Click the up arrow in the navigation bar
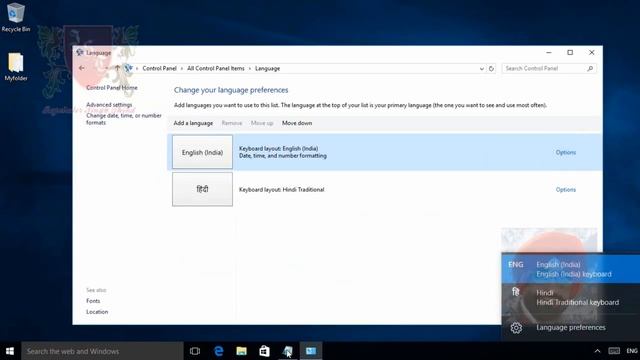The height and width of the screenshot is (360, 640). [117, 68]
